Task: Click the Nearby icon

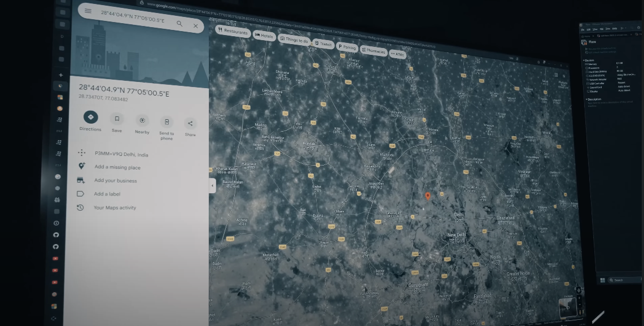Action: (142, 120)
